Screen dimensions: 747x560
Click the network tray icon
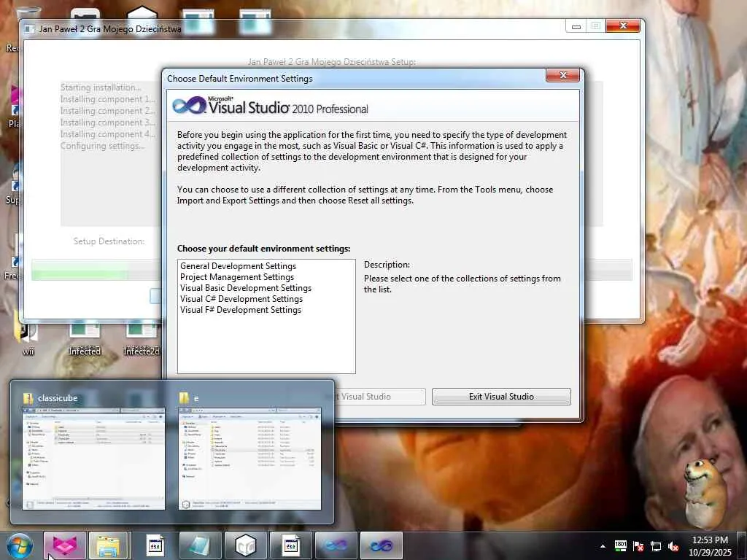(x=656, y=546)
